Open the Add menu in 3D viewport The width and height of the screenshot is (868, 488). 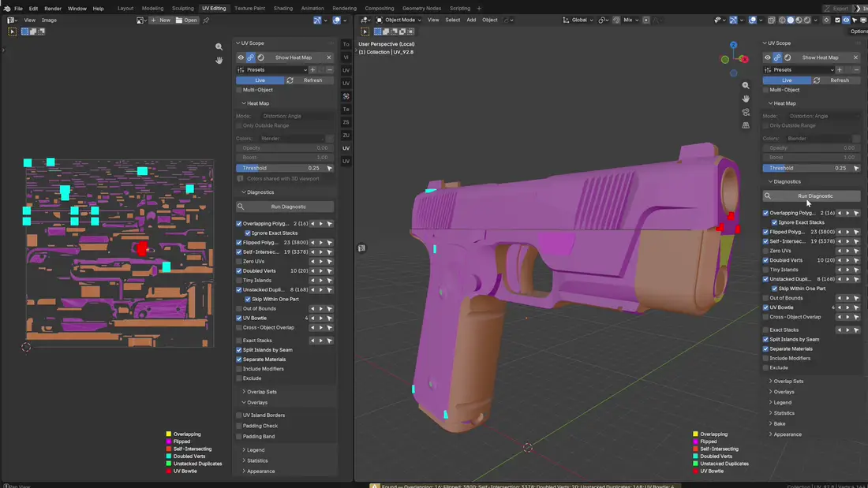click(x=471, y=20)
